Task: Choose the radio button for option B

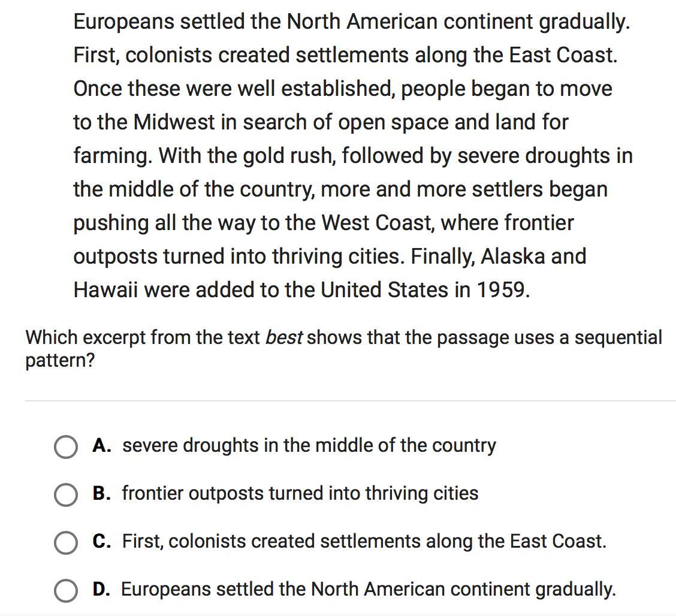Action: (65, 495)
